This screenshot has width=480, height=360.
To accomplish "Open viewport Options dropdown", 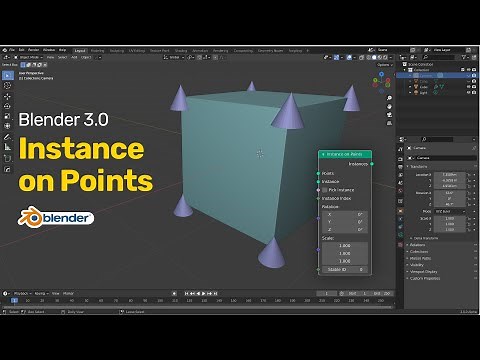I will 385,65.
